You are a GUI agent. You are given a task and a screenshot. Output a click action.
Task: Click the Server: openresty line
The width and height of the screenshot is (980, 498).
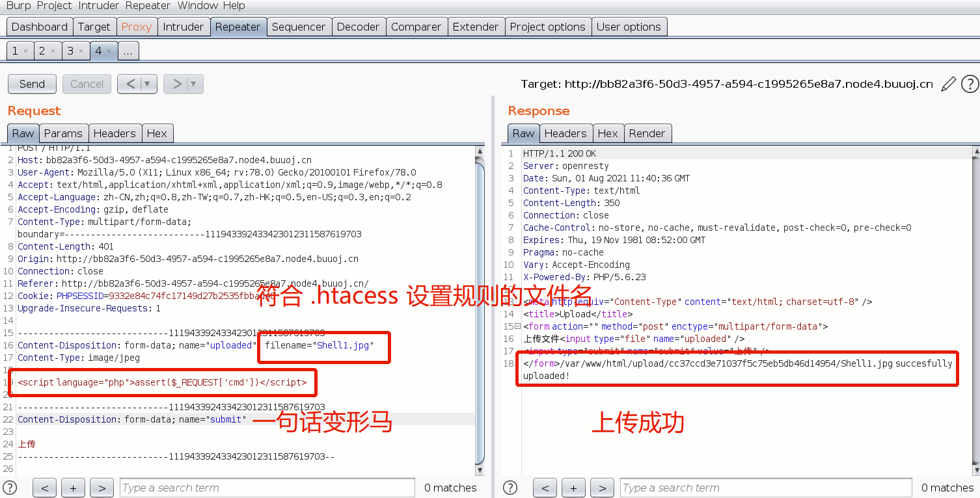click(x=566, y=166)
